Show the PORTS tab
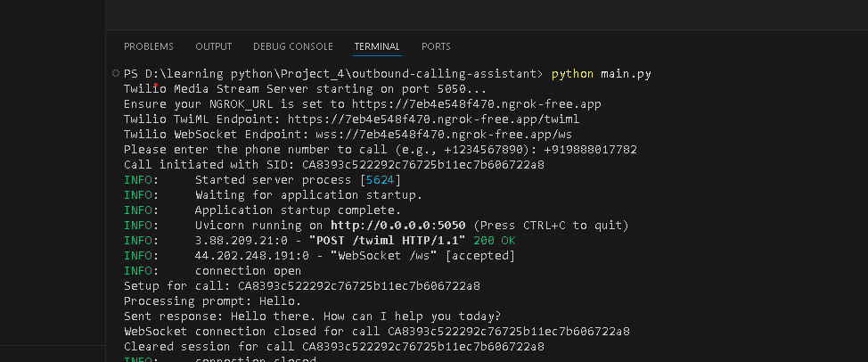Image resolution: width=868 pixels, height=362 pixels. [x=436, y=46]
